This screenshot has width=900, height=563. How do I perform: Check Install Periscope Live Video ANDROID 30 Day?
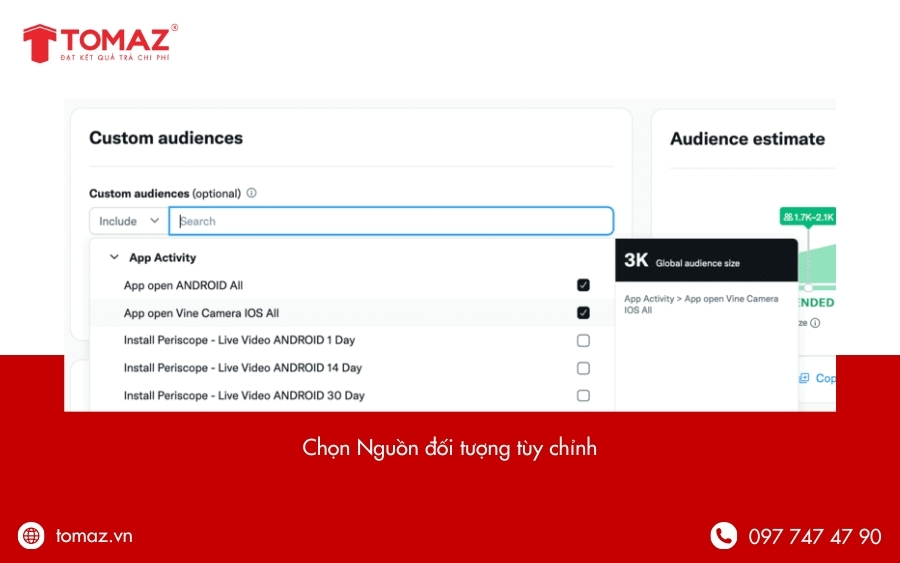583,395
